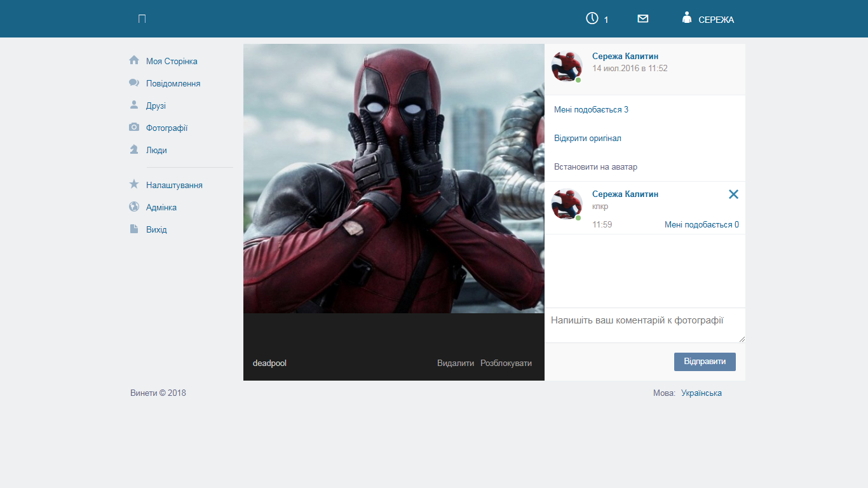Go to the Адмінка panel
This screenshot has width=868, height=488.
coord(161,208)
